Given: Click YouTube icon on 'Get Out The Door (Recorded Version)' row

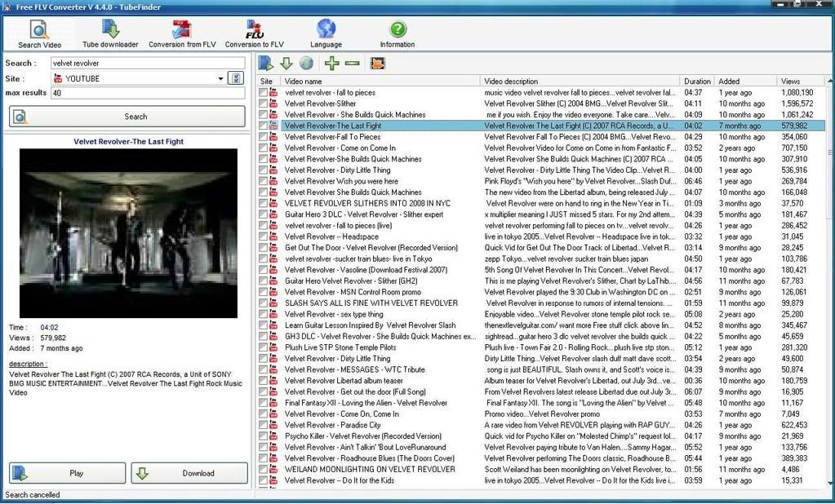Looking at the screenshot, I should coord(273,247).
